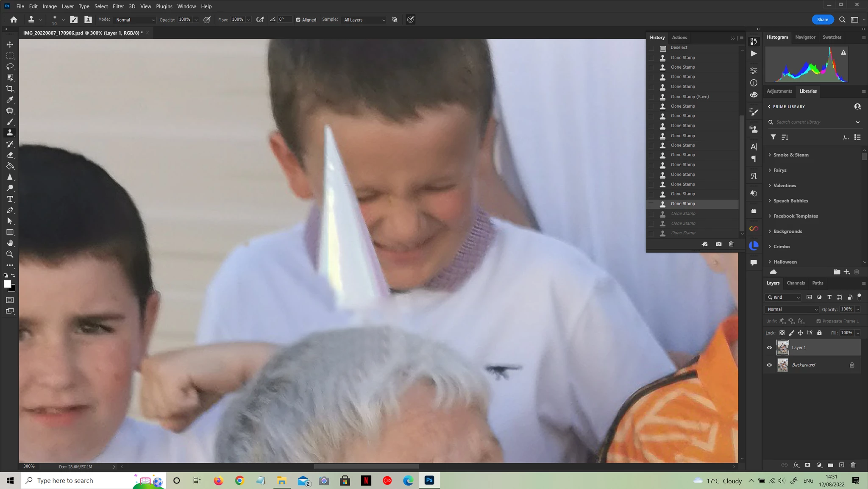Toggle the Background layer's visibility eye
This screenshot has width=868, height=489.
pos(769,365)
